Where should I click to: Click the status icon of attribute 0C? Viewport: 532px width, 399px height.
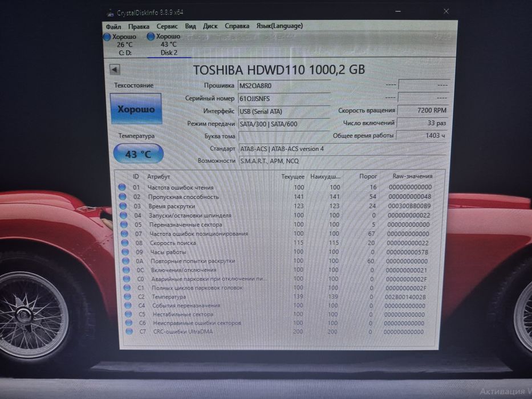click(126, 270)
